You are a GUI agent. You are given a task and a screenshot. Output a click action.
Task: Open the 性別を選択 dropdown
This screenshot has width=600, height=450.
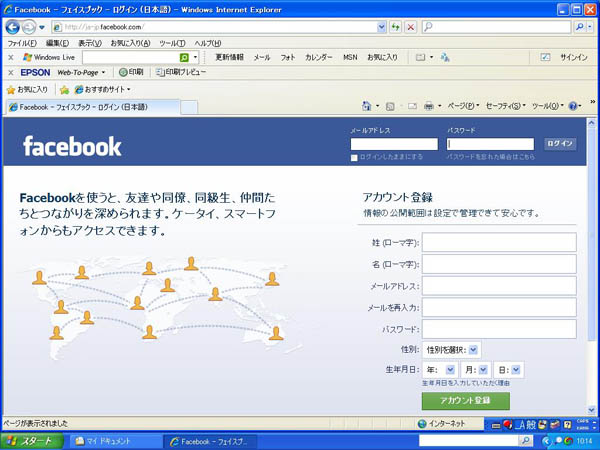coord(452,350)
